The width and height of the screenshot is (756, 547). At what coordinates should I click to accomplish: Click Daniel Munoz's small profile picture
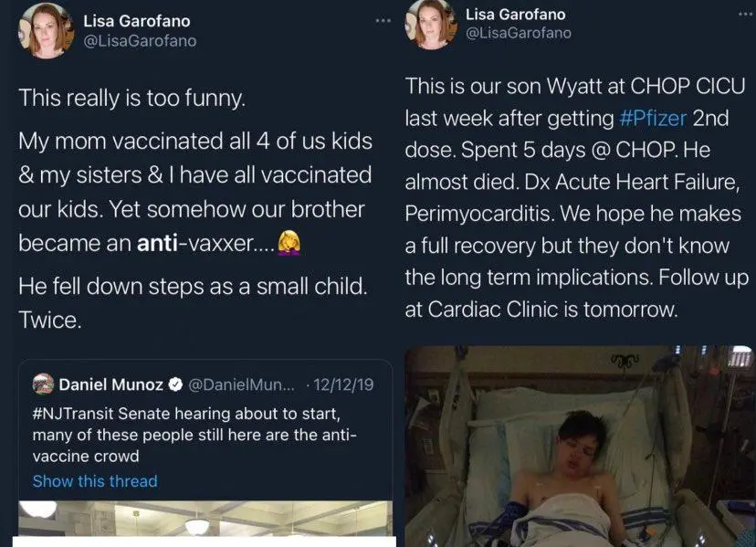pos(43,384)
